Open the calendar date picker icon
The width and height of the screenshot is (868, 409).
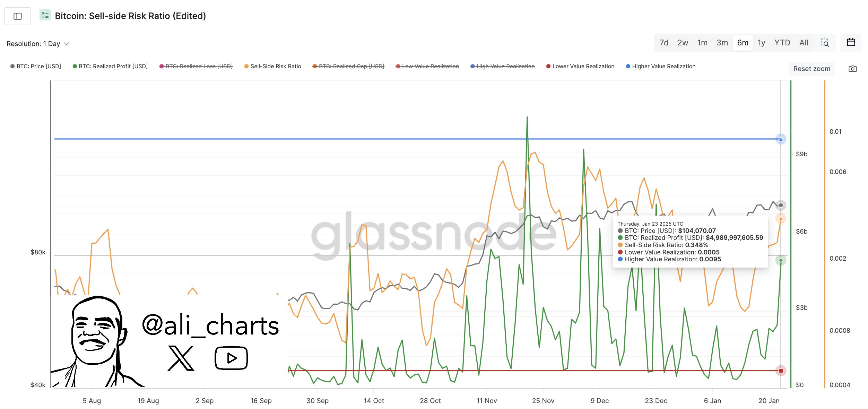tap(851, 42)
